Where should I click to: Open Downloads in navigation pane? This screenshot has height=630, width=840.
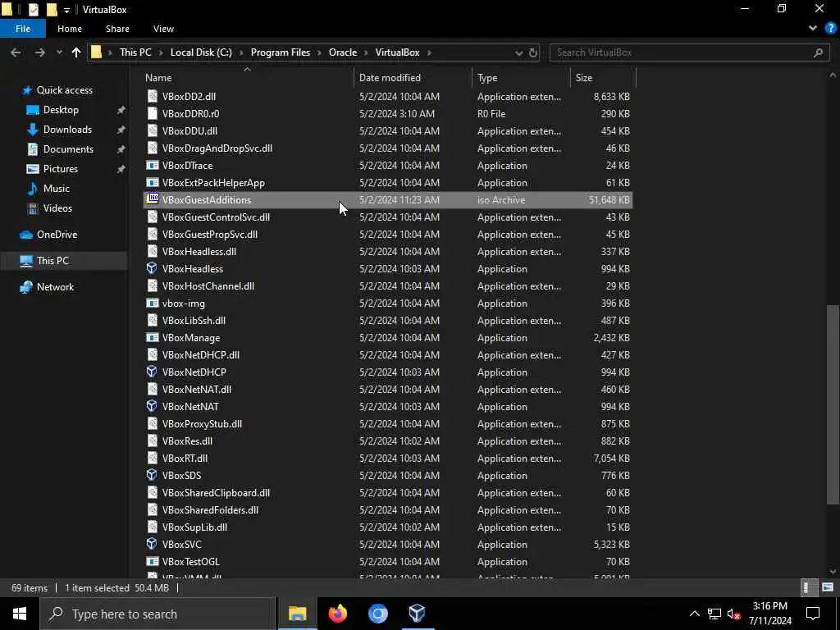(67, 129)
